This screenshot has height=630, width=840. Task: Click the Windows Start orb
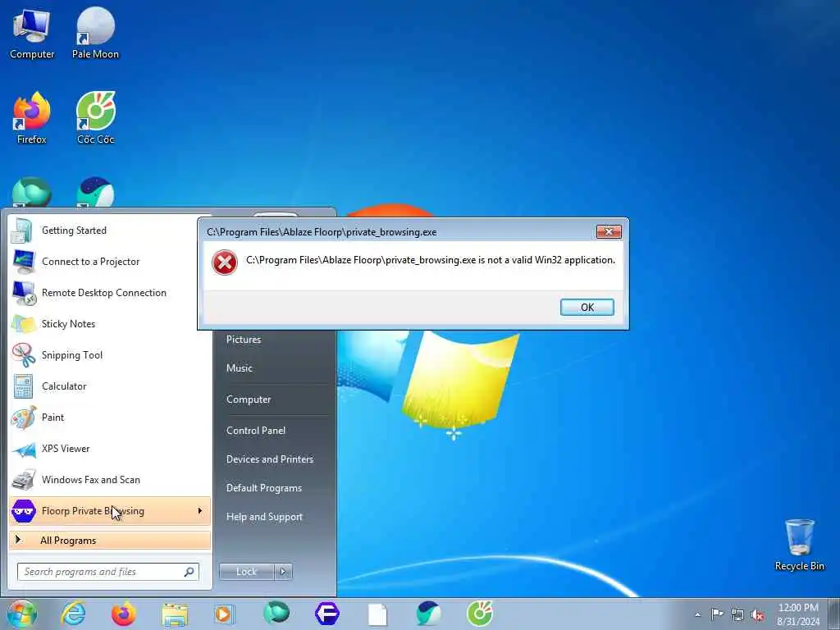point(22,614)
